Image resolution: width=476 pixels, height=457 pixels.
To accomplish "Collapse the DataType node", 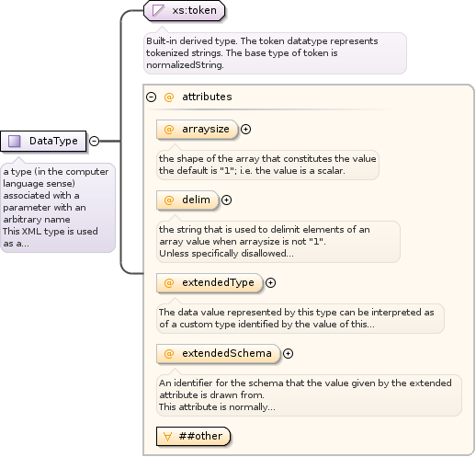I will coord(95,142).
